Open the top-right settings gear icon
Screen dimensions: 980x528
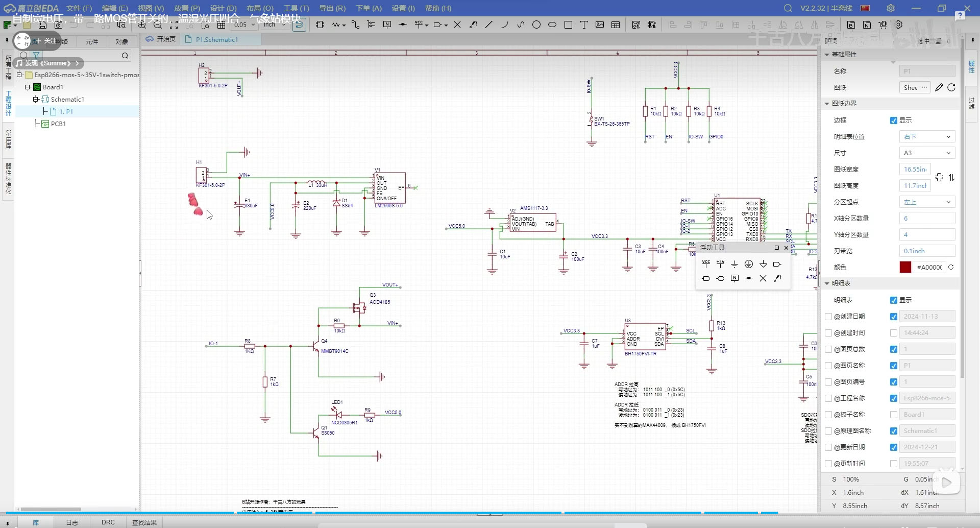(x=891, y=8)
